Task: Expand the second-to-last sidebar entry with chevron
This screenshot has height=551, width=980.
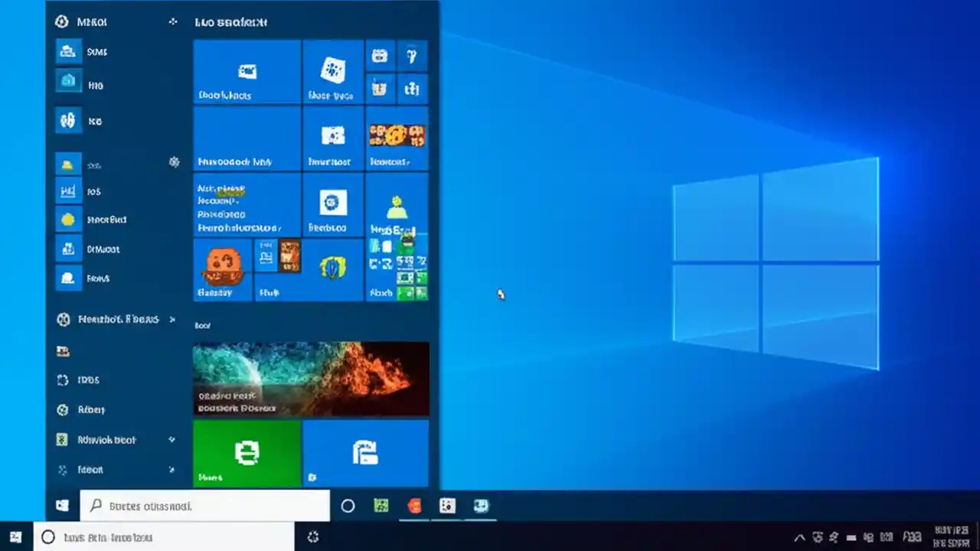Action: tap(172, 440)
